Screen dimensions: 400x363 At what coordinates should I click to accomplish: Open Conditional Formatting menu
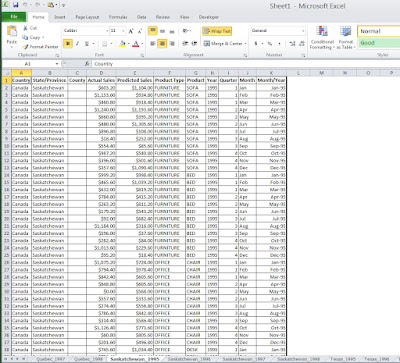[x=322, y=38]
